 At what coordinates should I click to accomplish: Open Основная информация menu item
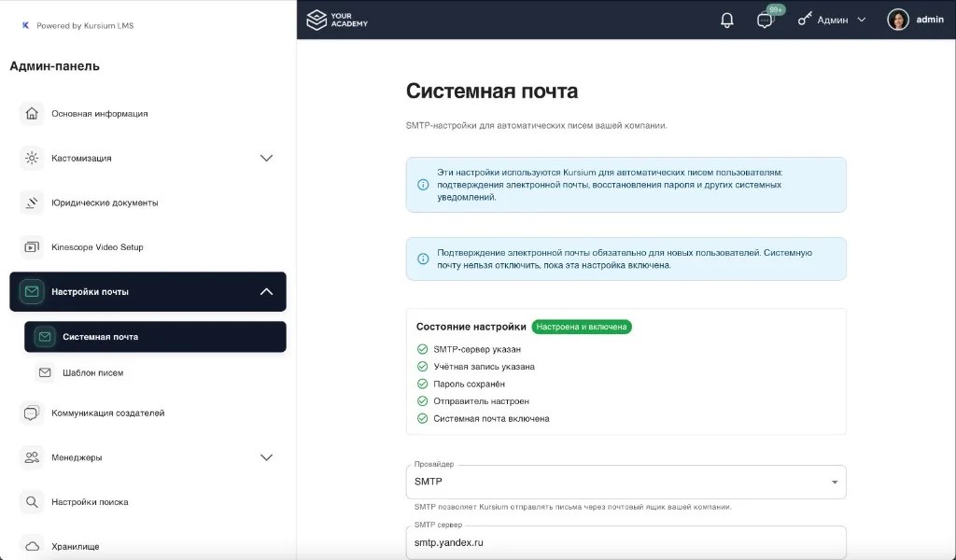148,113
